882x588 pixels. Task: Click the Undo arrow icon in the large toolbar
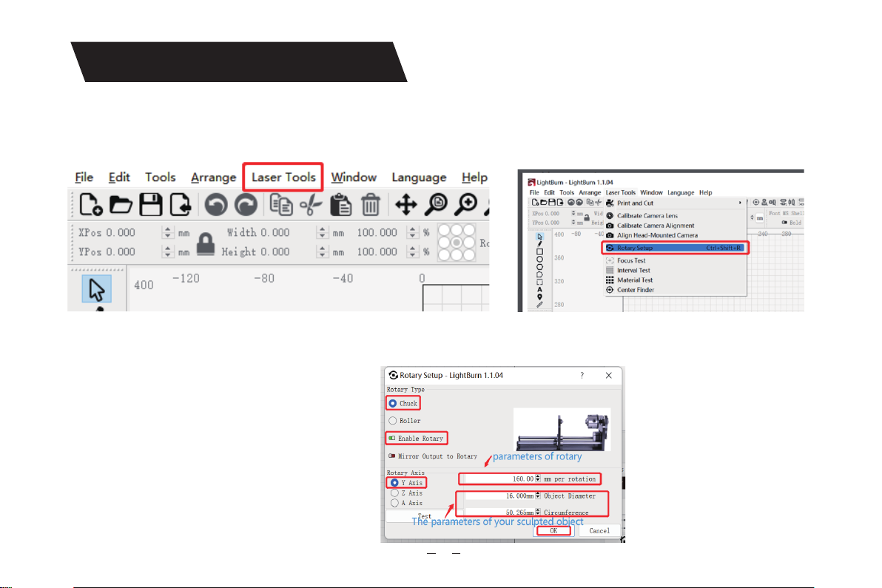tap(216, 205)
